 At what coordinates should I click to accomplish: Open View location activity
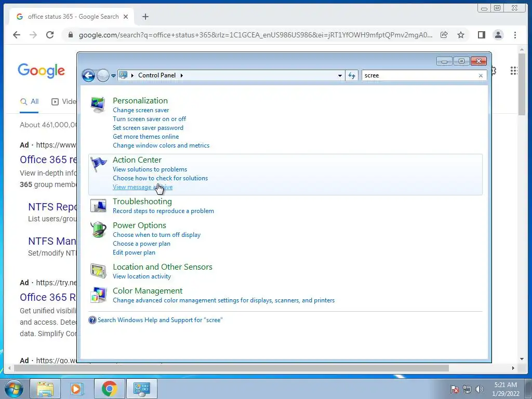click(x=142, y=276)
